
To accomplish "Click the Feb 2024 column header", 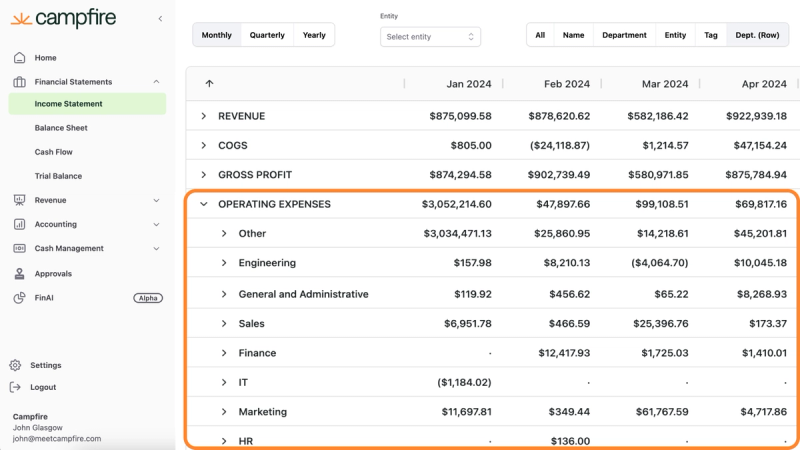I will (567, 84).
